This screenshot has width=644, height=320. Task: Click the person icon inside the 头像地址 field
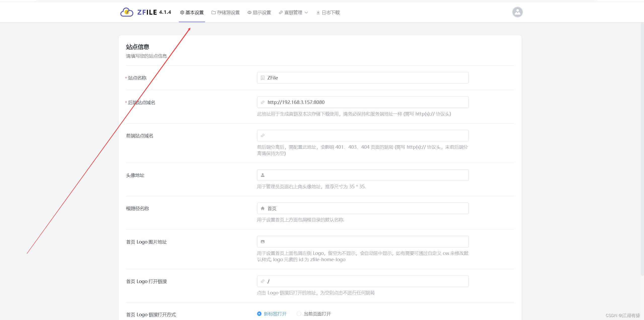(263, 175)
